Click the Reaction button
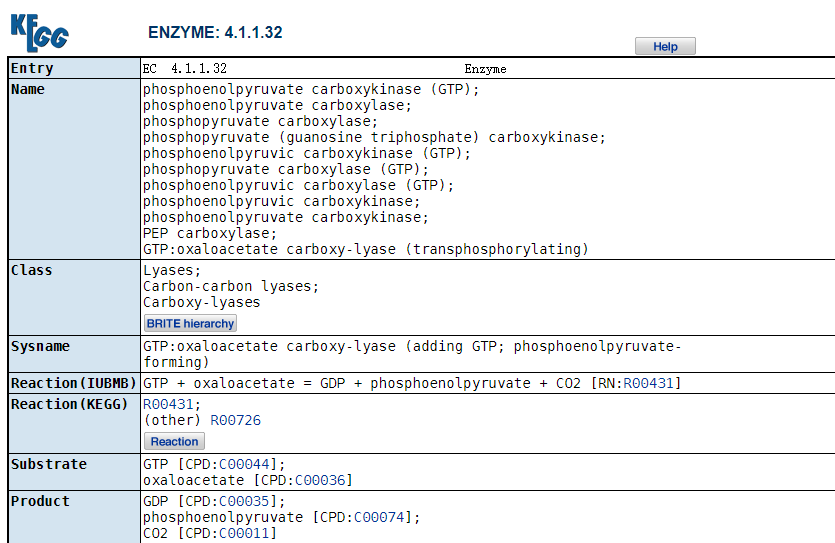This screenshot has width=835, height=543. click(x=174, y=441)
